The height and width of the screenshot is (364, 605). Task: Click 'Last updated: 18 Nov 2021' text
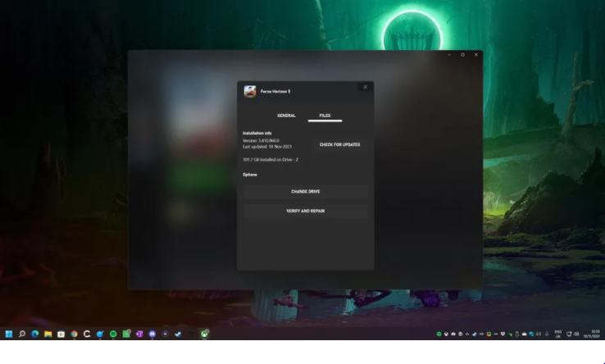(x=267, y=147)
